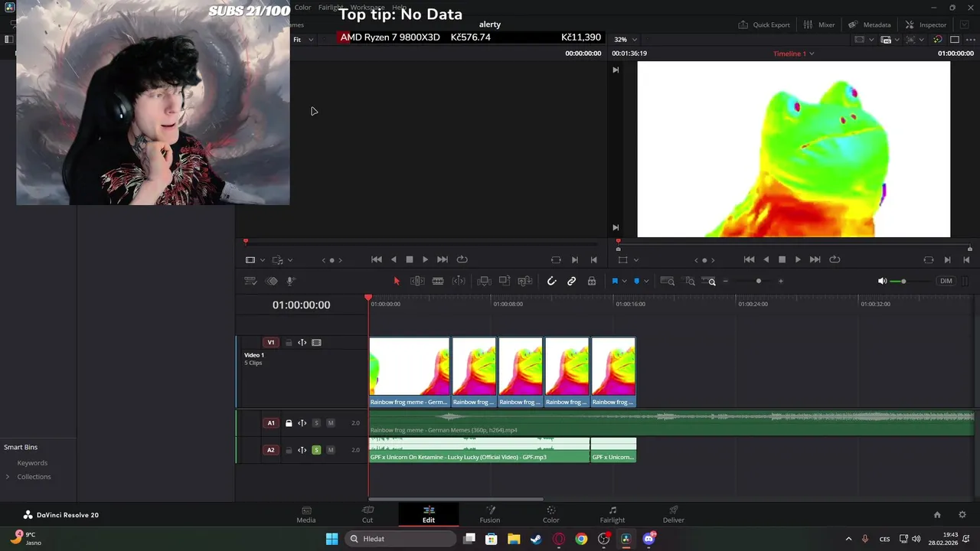The image size is (980, 551).
Task: Switch to the Color page
Action: point(551,514)
